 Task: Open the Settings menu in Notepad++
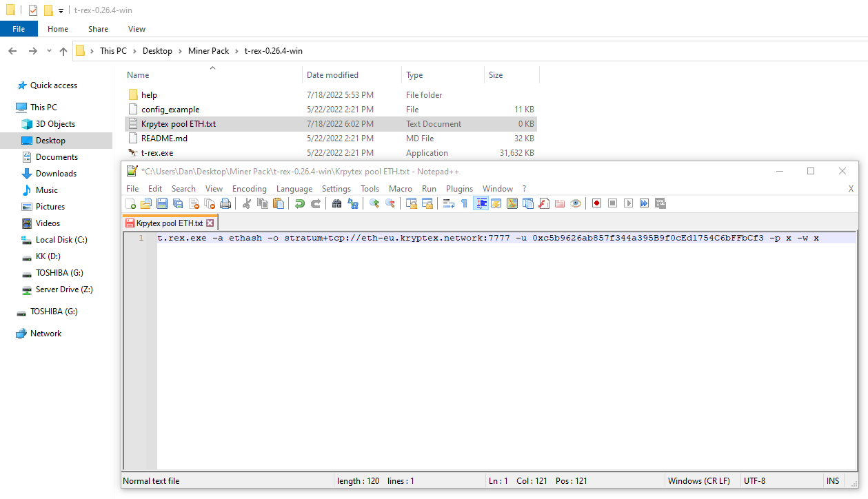pyautogui.click(x=336, y=188)
